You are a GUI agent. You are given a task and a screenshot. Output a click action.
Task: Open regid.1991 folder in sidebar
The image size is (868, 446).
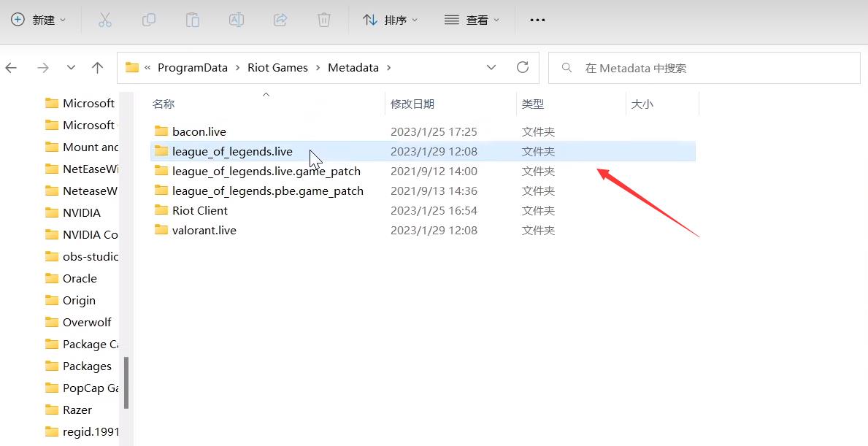(81, 431)
